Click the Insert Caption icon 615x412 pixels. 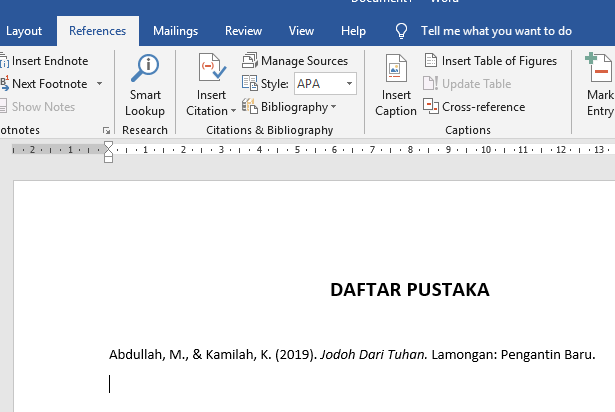pos(396,68)
